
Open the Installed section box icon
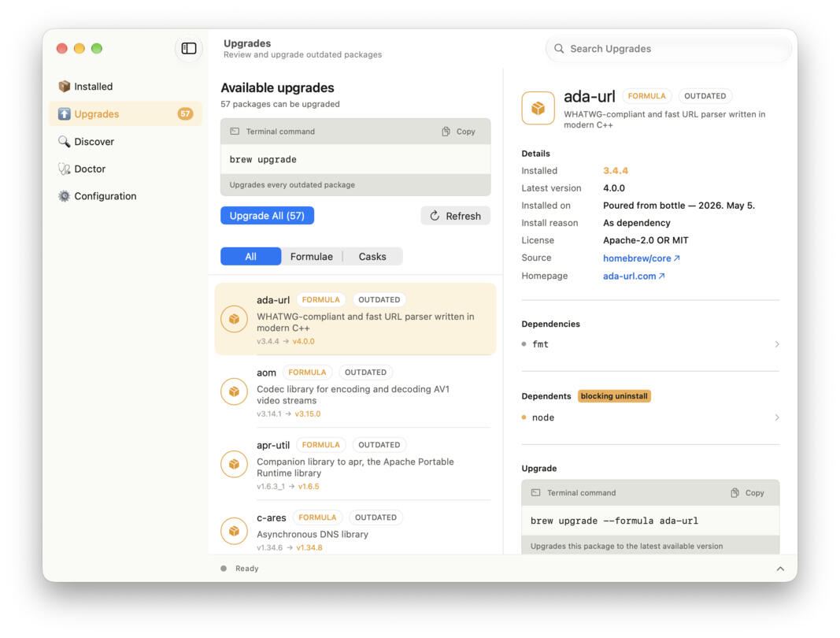click(65, 87)
